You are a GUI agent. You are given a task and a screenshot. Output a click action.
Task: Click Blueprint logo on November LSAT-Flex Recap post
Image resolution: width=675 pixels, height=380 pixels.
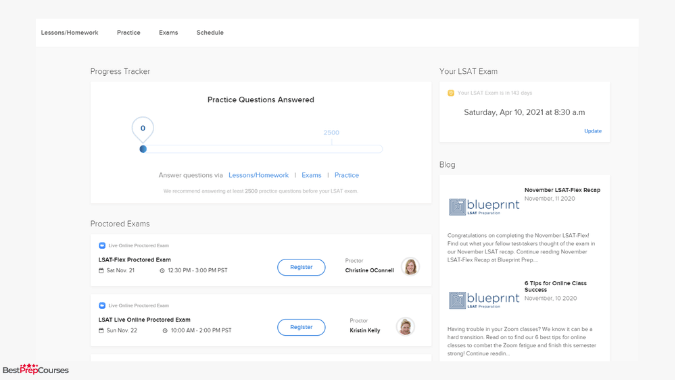(x=484, y=207)
